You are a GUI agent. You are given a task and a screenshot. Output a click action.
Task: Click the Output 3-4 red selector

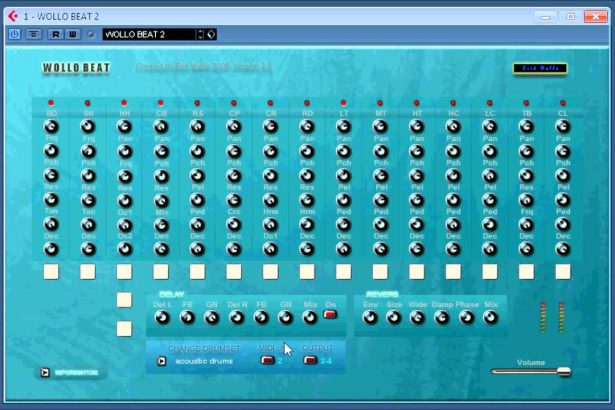click(x=310, y=361)
